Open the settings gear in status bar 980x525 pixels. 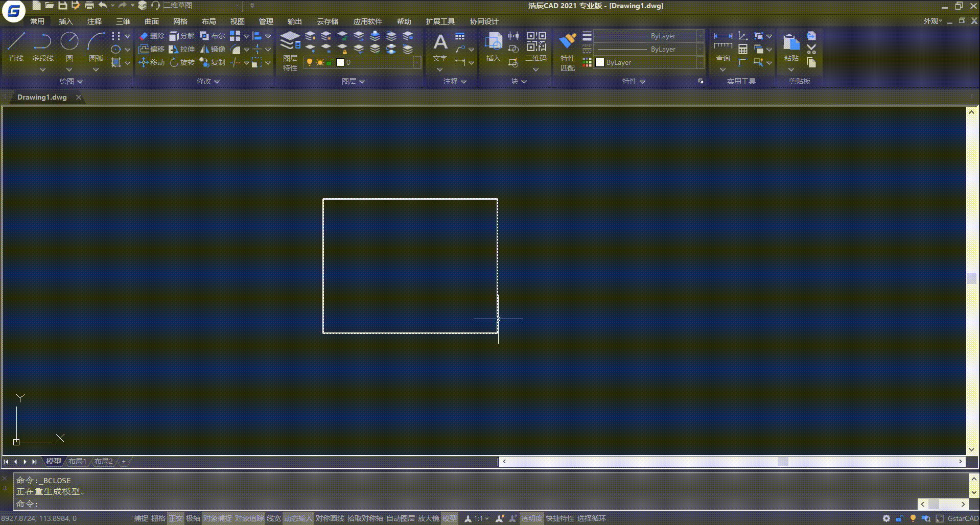[886, 518]
